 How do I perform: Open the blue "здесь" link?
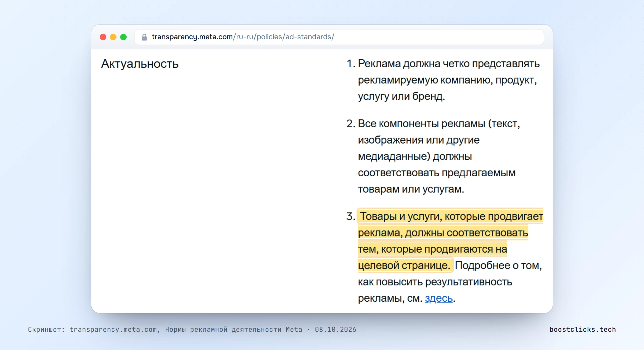pos(439,298)
